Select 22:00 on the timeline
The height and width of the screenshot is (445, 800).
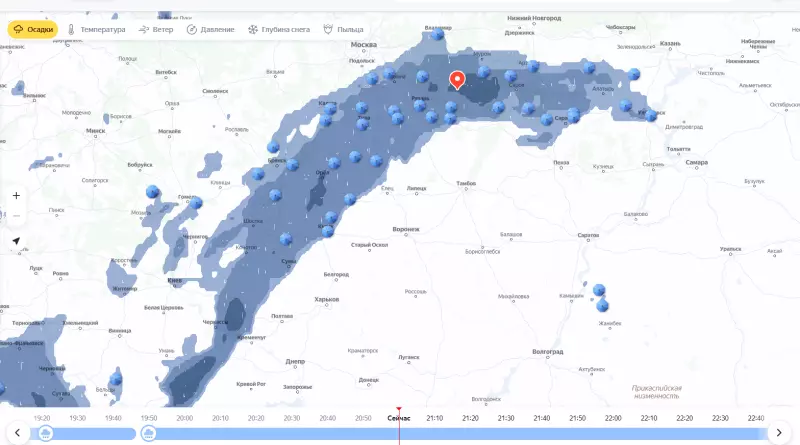click(612, 418)
